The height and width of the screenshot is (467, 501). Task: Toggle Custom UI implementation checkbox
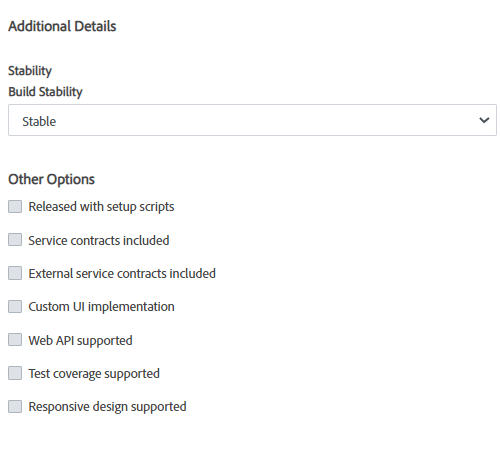pos(15,306)
